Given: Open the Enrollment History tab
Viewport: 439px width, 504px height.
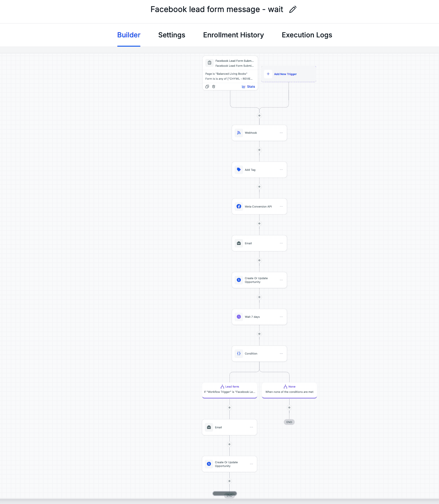Looking at the screenshot, I should [233, 35].
